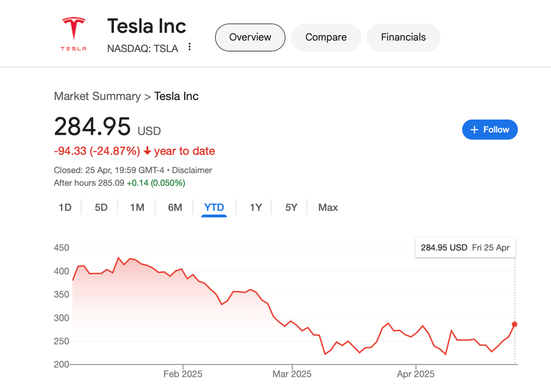Select the 1D time range
This screenshot has width=551, height=392.
point(65,207)
